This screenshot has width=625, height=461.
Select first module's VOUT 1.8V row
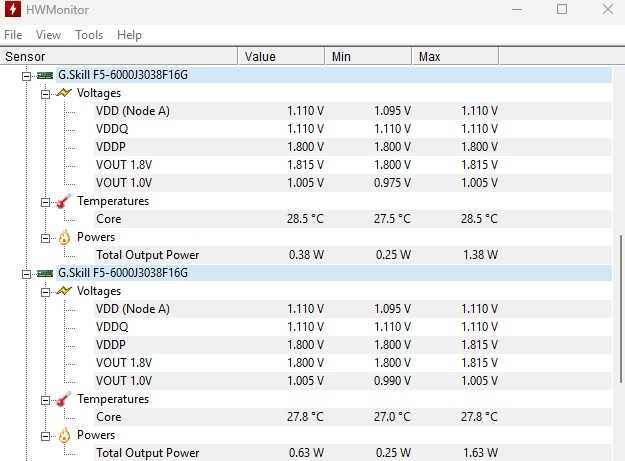[352, 165]
